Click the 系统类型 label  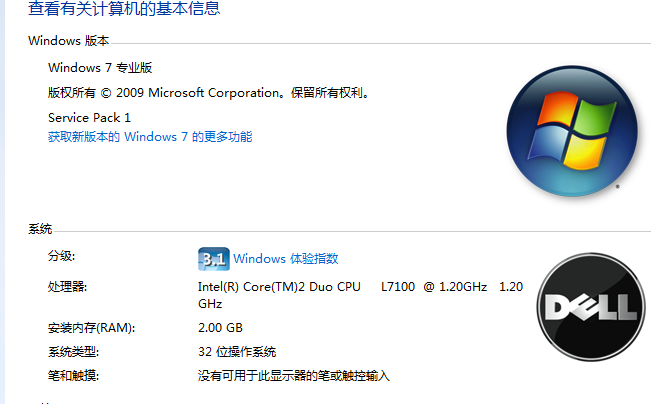click(x=73, y=351)
